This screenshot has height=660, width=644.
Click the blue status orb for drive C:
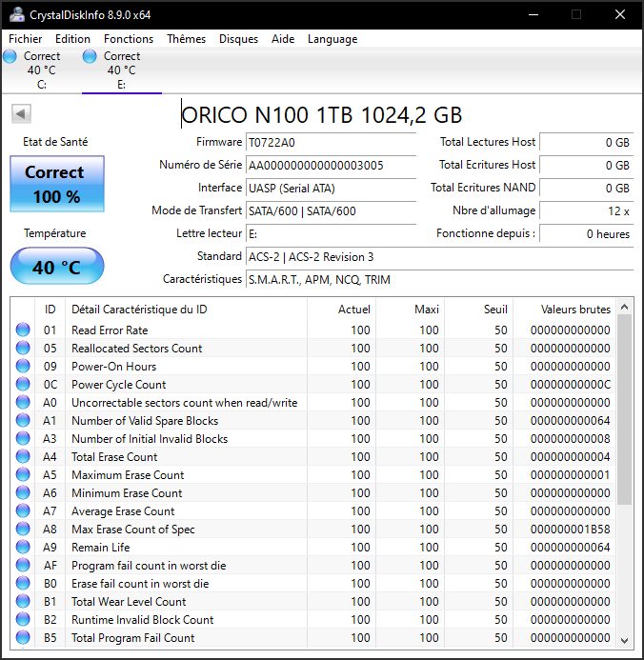[x=10, y=57]
